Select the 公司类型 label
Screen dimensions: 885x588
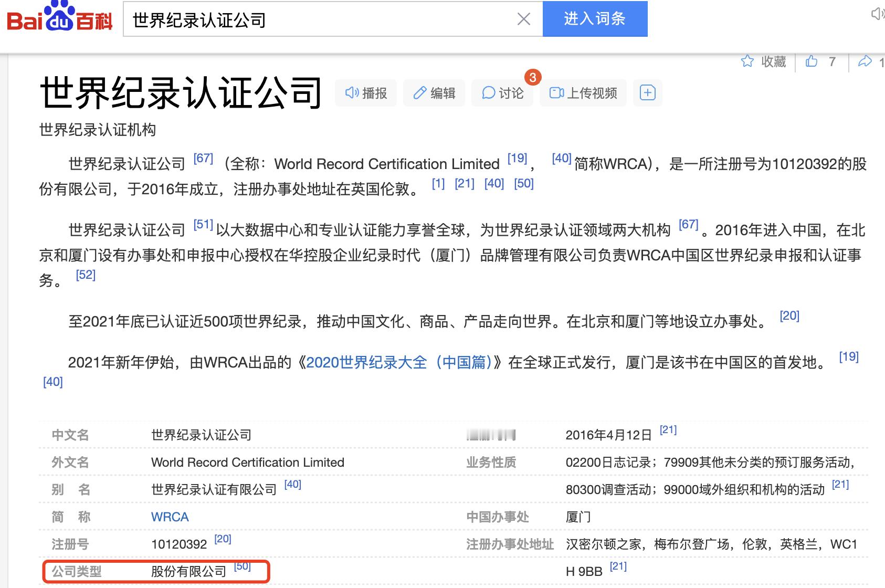point(77,571)
